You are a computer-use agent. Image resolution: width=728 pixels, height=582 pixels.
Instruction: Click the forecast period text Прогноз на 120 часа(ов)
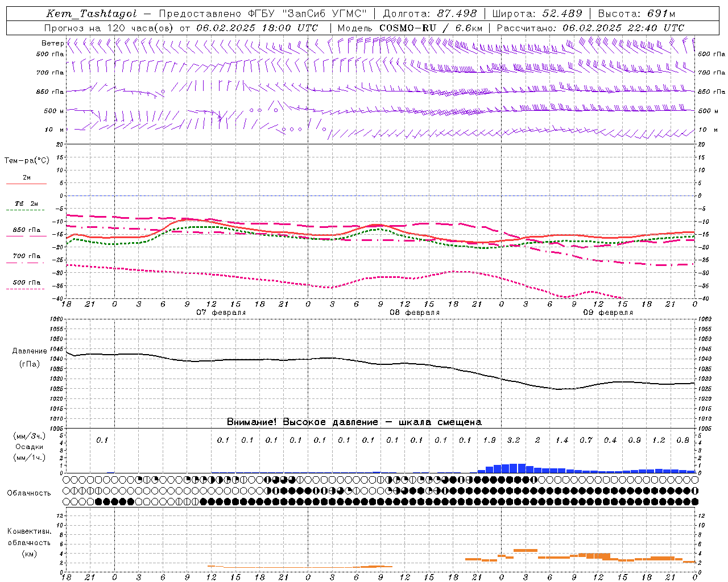(110, 28)
